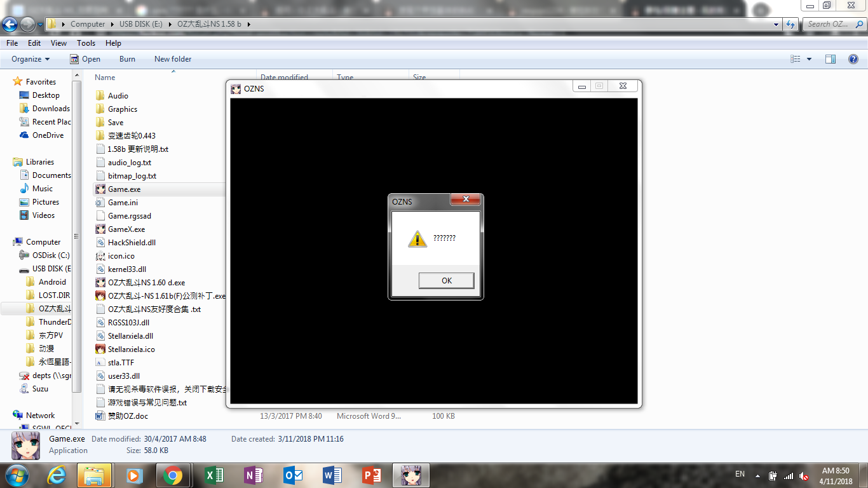Click the volume icon in system tray
The width and height of the screenshot is (868, 488).
tap(803, 475)
